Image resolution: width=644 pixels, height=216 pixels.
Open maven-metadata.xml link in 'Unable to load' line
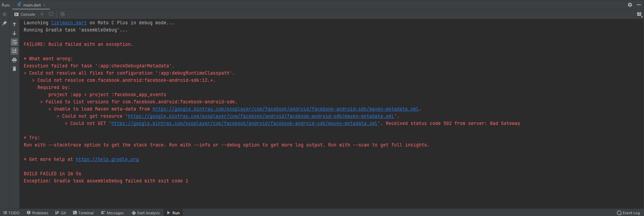tap(286, 109)
